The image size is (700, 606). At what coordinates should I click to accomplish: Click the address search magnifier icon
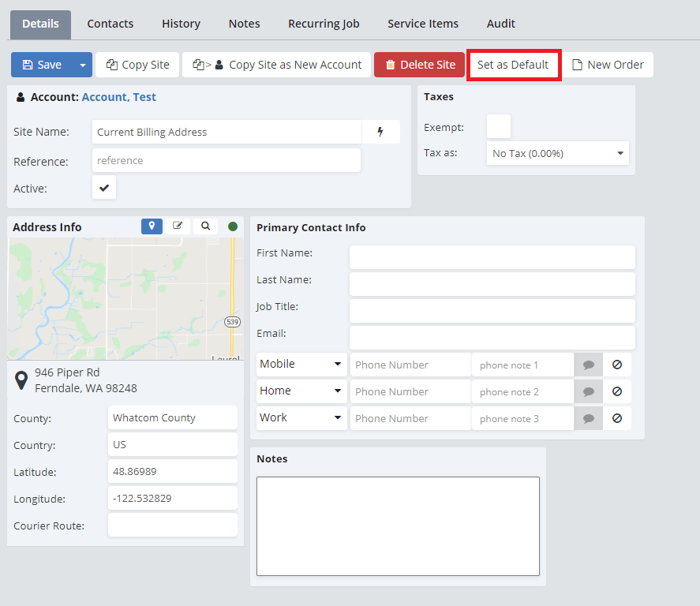click(x=205, y=226)
